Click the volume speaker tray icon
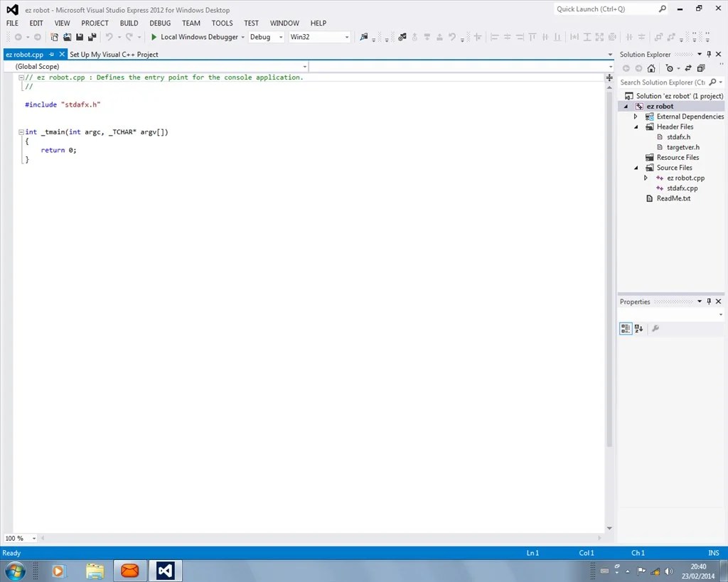Viewport: 728px width, 582px height. [x=668, y=571]
